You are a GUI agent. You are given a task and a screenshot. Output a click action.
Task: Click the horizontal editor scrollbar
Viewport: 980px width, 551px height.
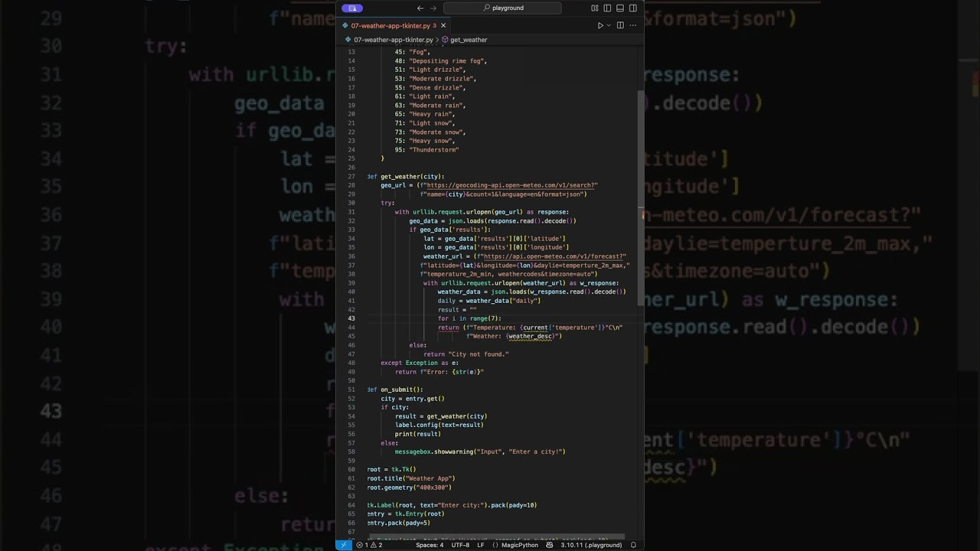(496, 538)
